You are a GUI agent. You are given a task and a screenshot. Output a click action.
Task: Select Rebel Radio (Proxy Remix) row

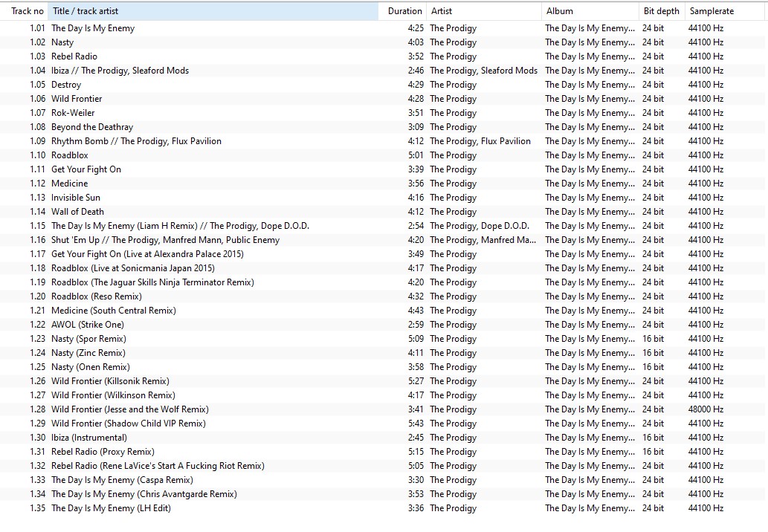click(x=103, y=452)
